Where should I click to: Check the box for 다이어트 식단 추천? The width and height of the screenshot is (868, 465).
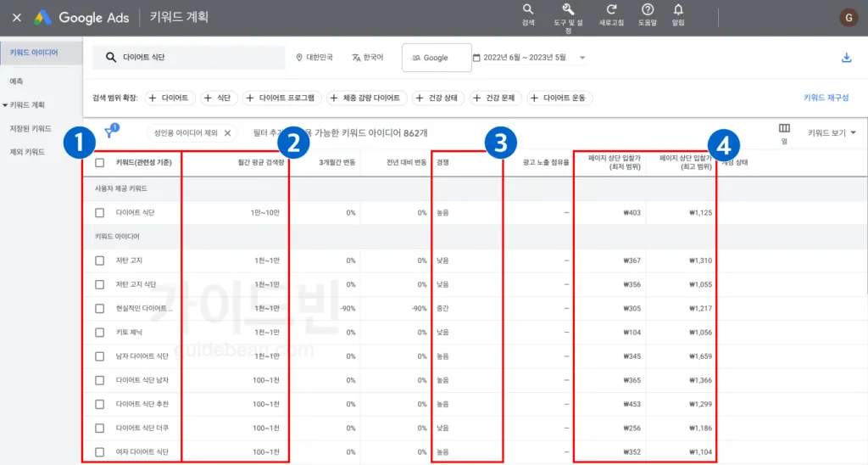pos(100,404)
